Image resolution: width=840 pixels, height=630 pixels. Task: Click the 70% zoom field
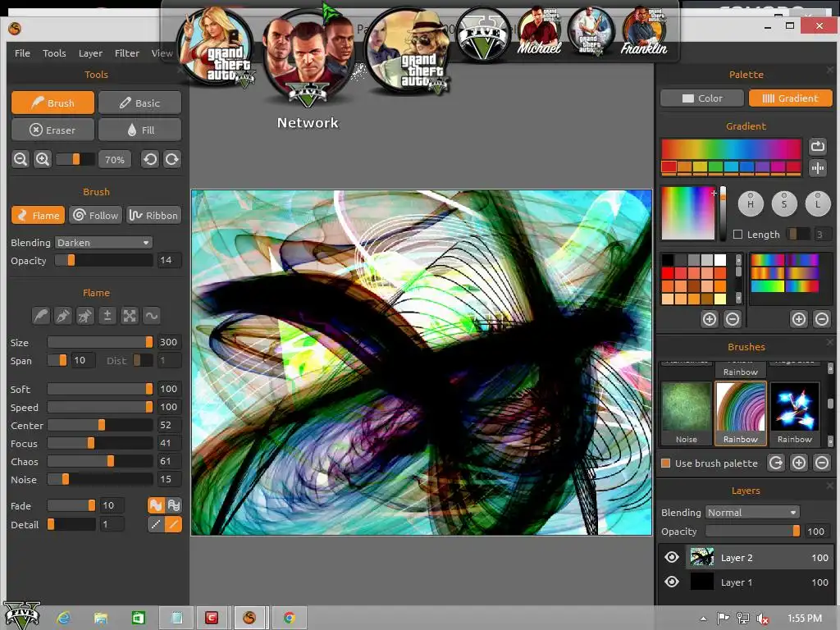point(115,159)
